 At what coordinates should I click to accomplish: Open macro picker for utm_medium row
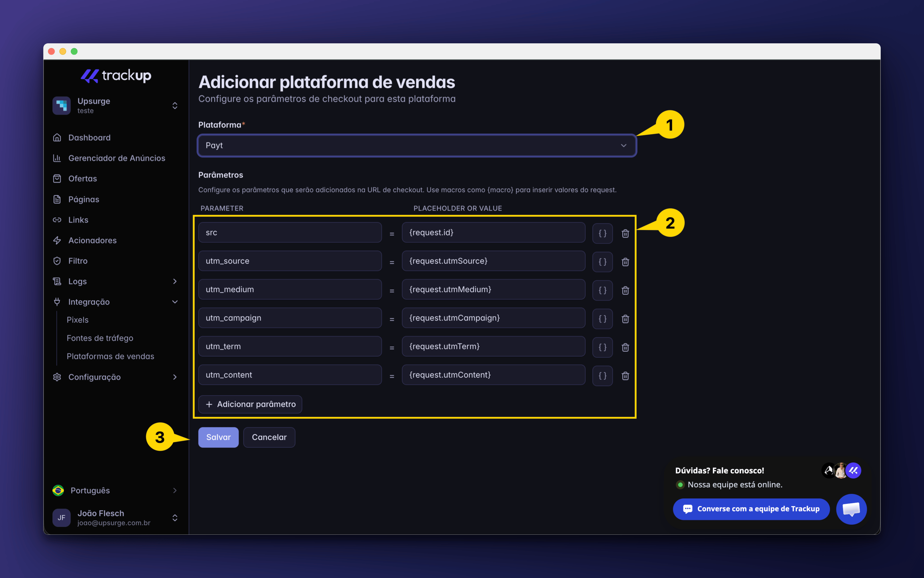coord(602,290)
